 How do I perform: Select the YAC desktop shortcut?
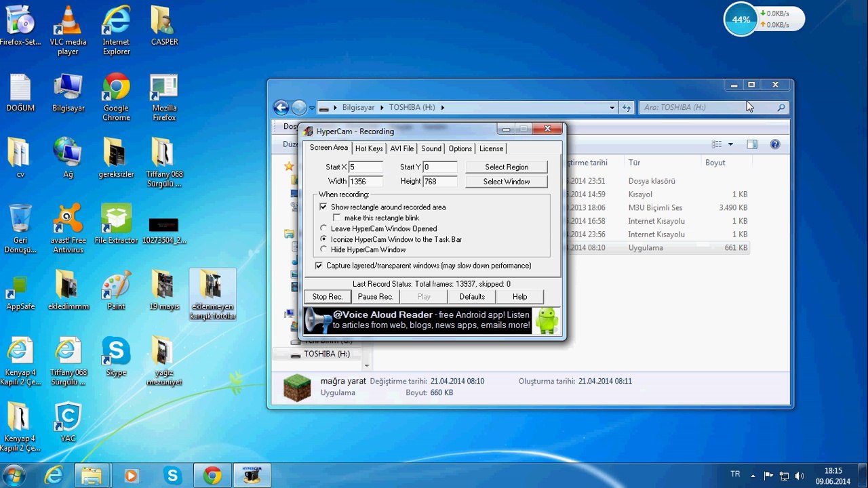68,422
